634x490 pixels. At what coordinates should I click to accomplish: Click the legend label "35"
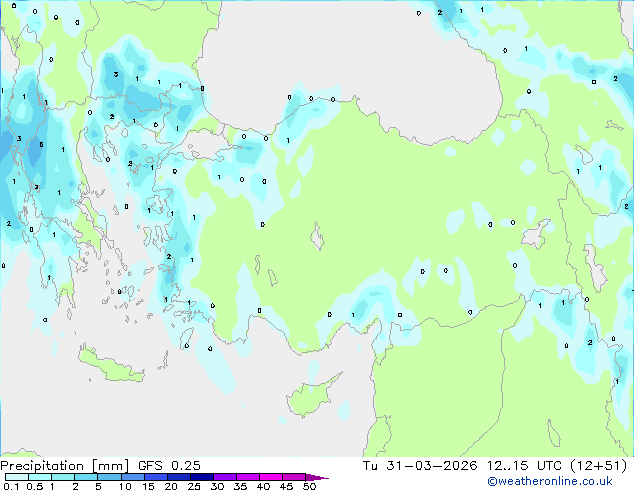click(x=240, y=486)
